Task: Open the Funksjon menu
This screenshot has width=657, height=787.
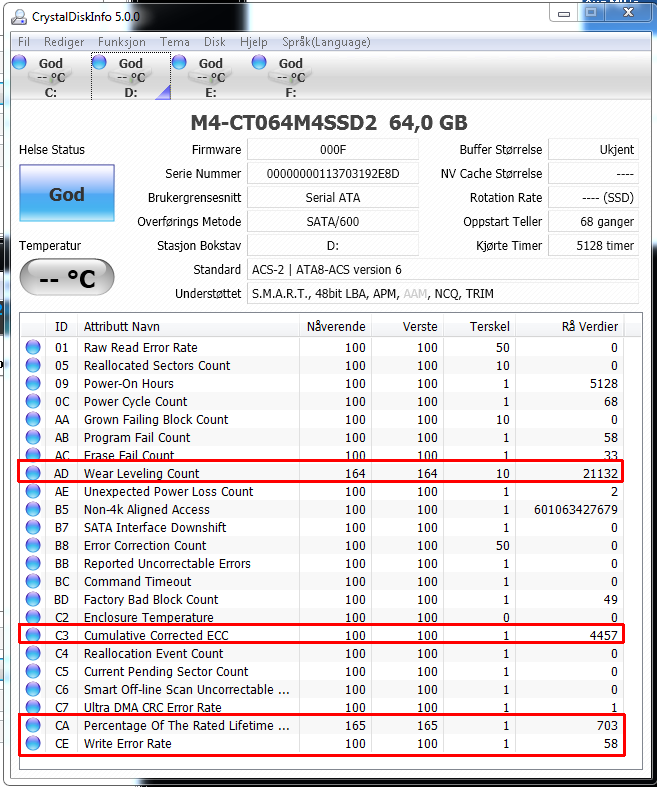Action: tap(121, 42)
